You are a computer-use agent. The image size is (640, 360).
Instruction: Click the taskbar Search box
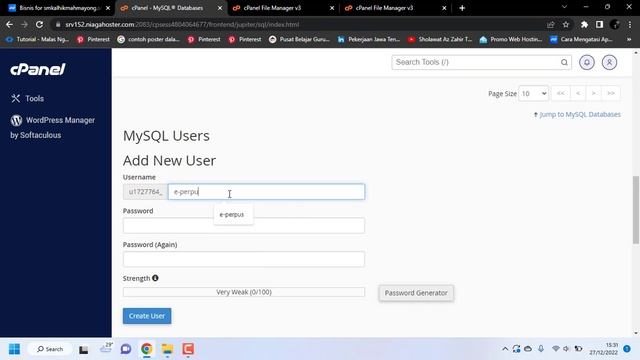click(50, 349)
